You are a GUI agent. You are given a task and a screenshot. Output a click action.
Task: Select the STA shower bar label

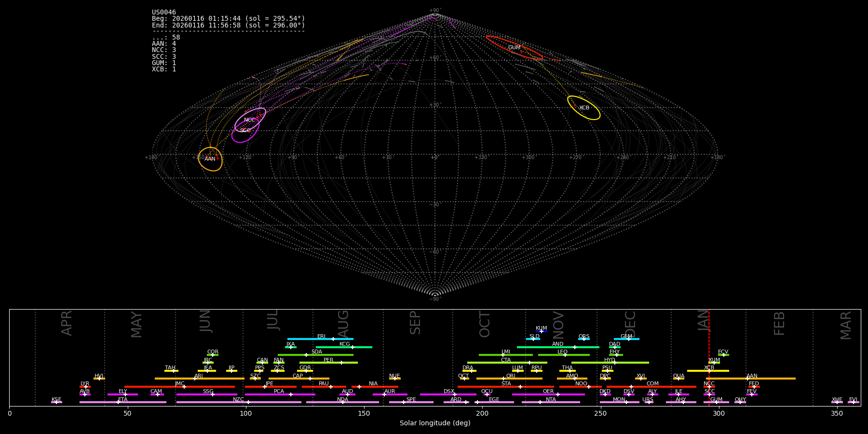click(506, 384)
